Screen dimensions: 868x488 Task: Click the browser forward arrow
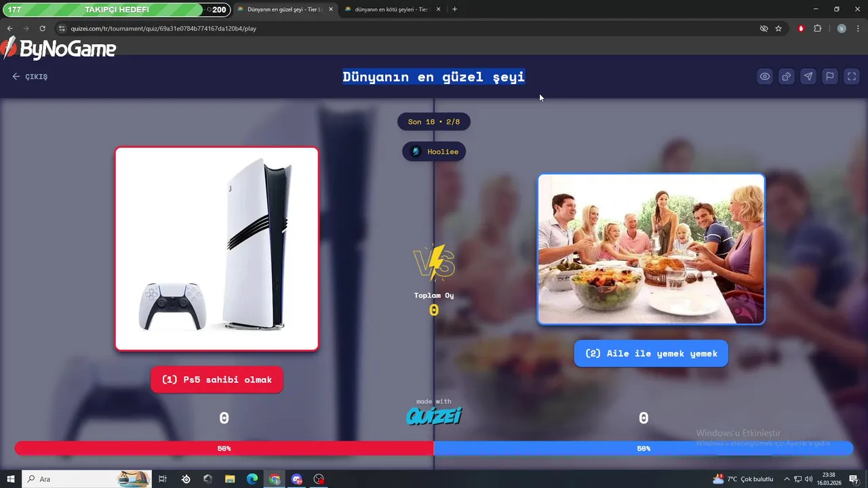click(x=26, y=28)
